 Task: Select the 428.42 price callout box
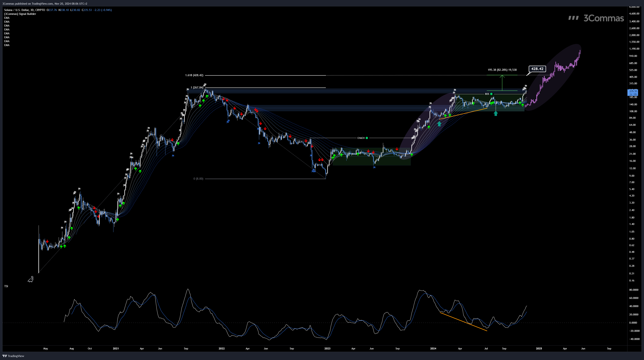click(x=537, y=69)
